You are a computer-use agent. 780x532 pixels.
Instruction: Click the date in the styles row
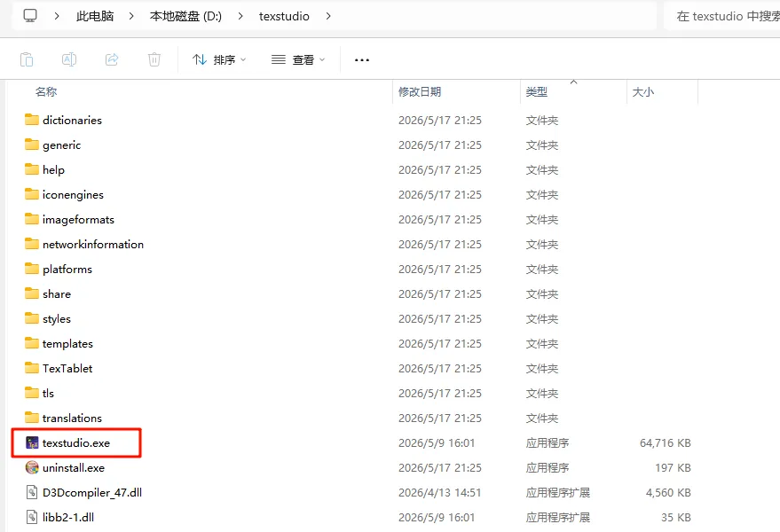coord(440,318)
